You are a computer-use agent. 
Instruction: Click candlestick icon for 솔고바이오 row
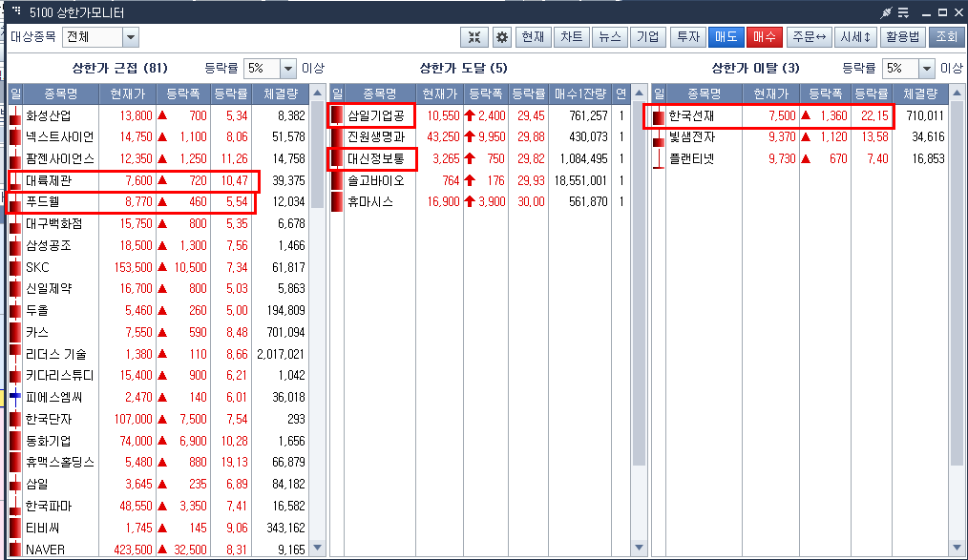tap(337, 180)
